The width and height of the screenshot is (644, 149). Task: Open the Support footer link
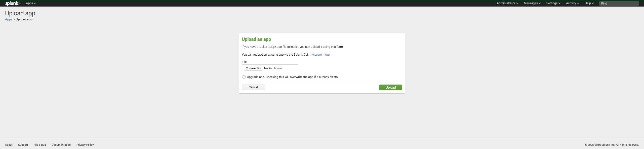pyautogui.click(x=23, y=145)
